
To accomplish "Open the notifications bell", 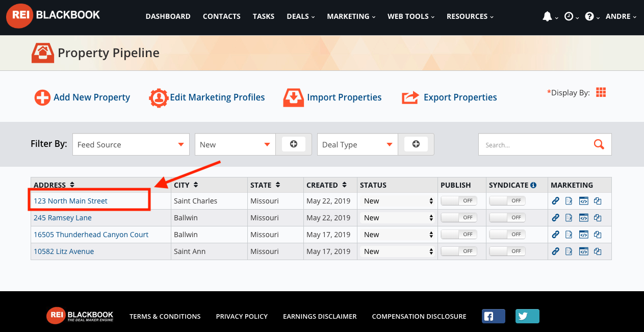I will tap(547, 16).
